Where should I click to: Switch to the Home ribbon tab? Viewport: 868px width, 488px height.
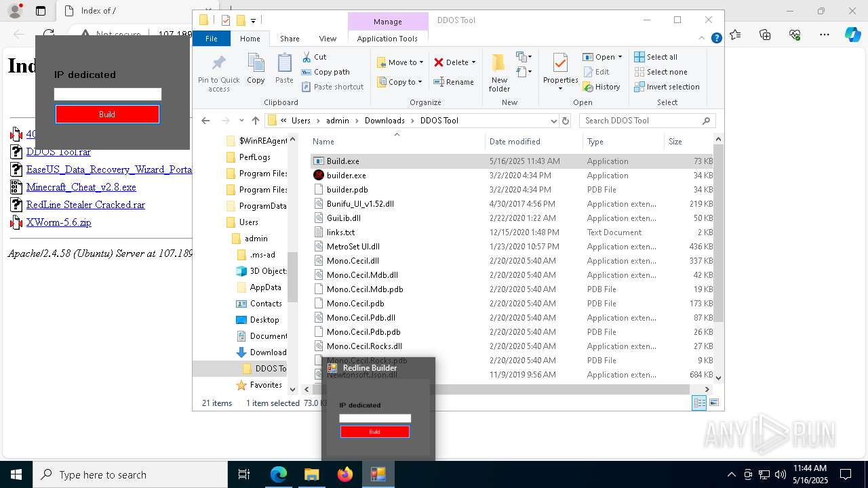point(250,39)
